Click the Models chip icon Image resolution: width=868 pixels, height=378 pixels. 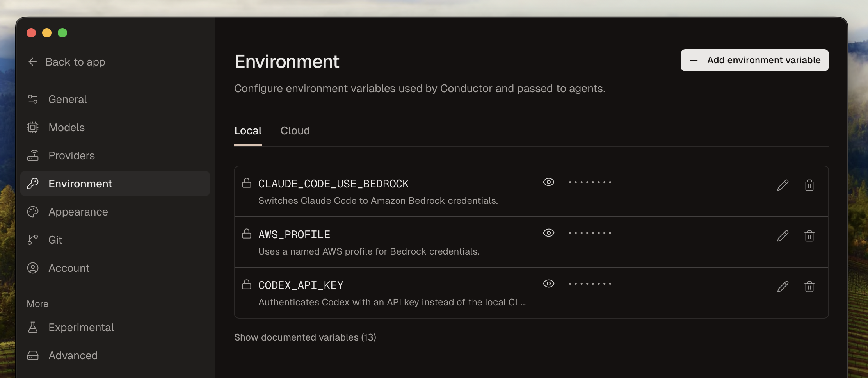click(x=33, y=127)
